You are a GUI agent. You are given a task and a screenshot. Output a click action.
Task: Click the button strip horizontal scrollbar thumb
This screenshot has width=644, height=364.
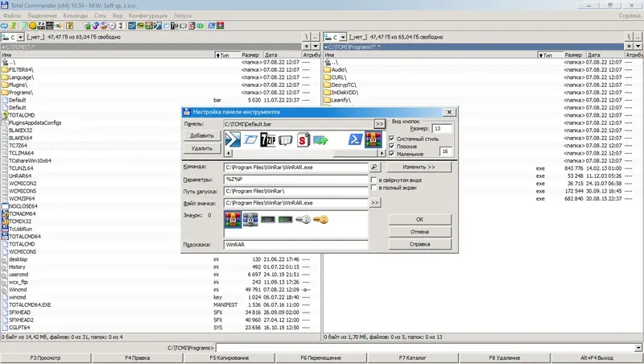tap(355, 153)
